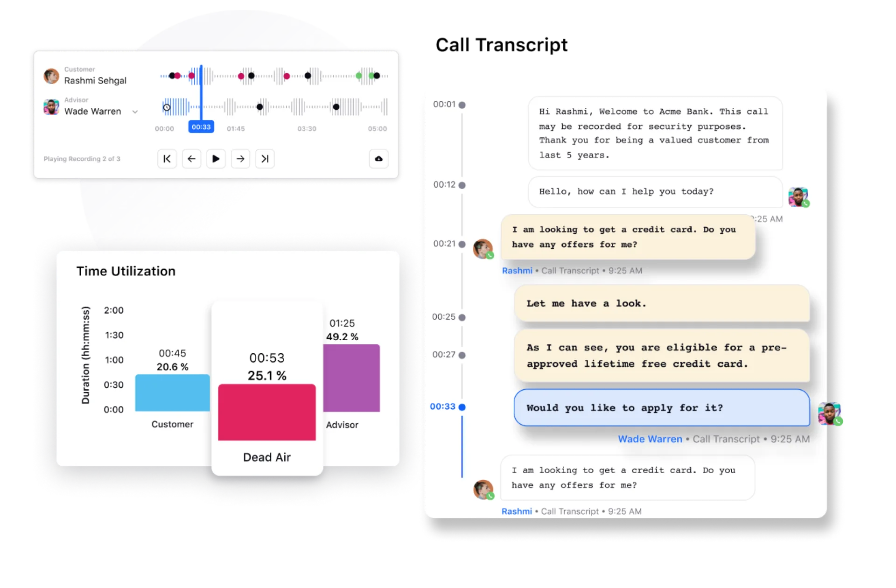
Task: Click the play button on recording
Action: [x=217, y=159]
